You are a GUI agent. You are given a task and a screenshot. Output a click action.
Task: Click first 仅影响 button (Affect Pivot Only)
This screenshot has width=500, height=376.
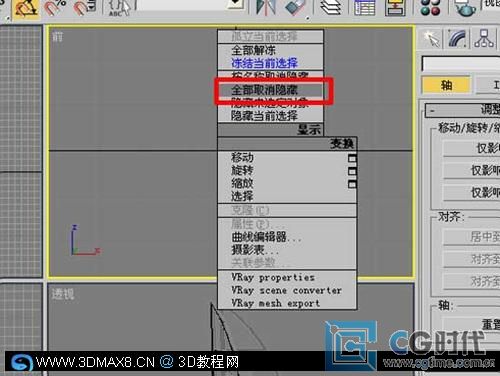(x=471, y=148)
